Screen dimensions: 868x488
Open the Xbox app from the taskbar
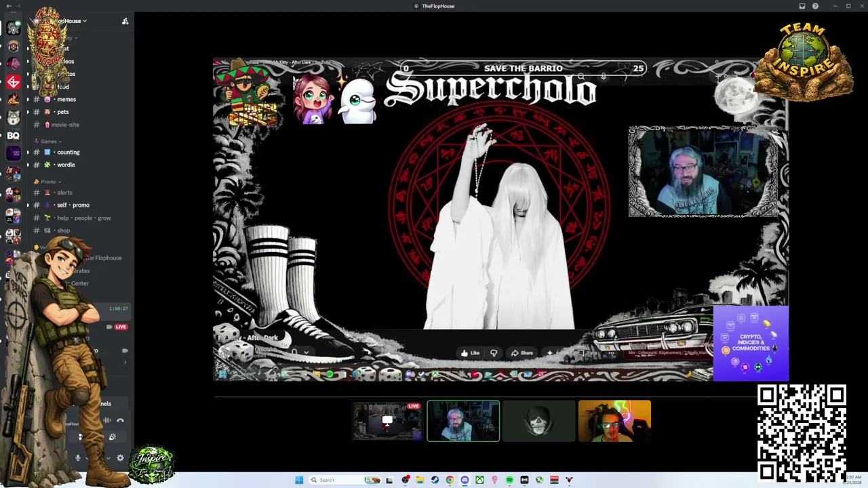coord(479,480)
